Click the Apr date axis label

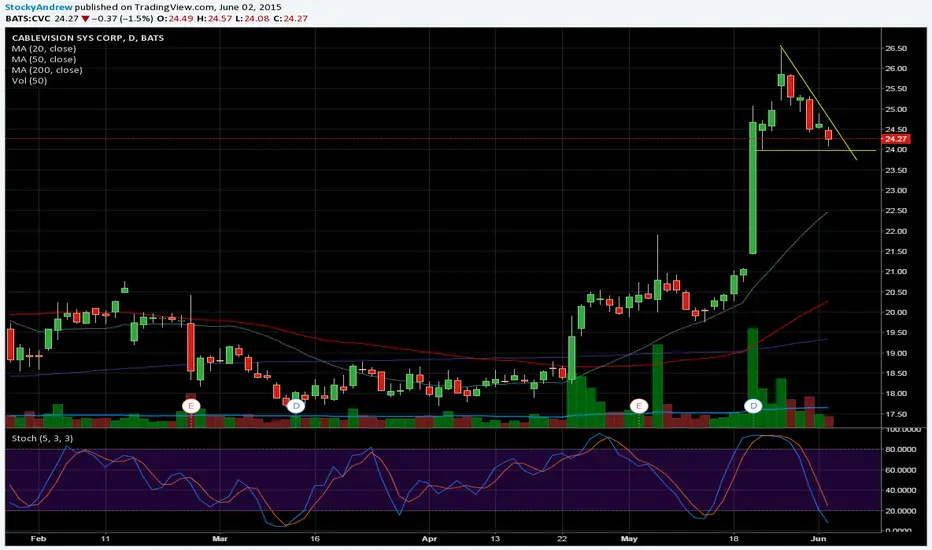(x=429, y=539)
